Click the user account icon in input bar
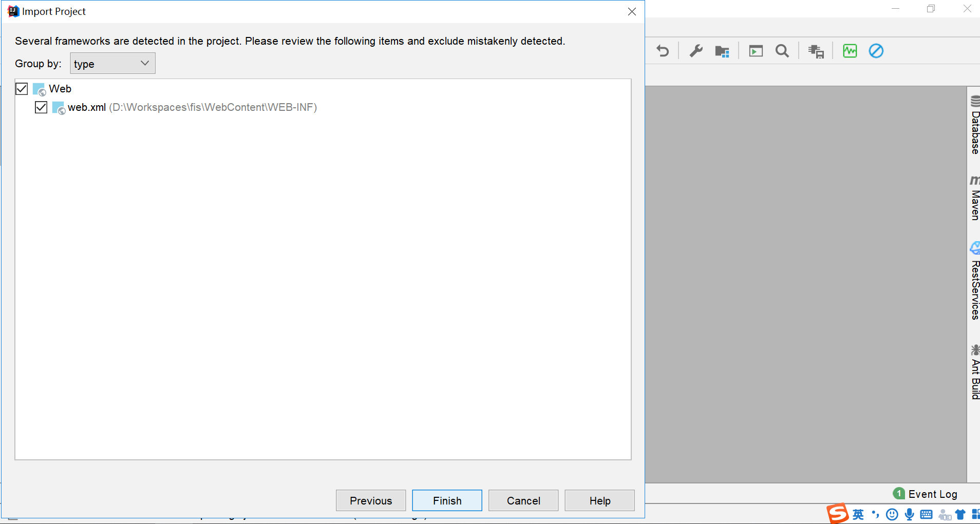 (945, 514)
